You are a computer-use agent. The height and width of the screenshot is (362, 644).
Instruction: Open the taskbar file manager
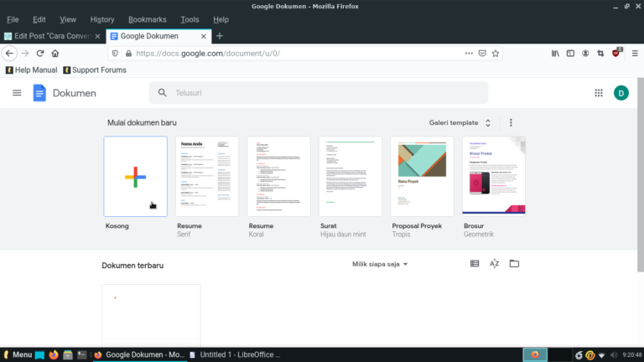(68, 355)
